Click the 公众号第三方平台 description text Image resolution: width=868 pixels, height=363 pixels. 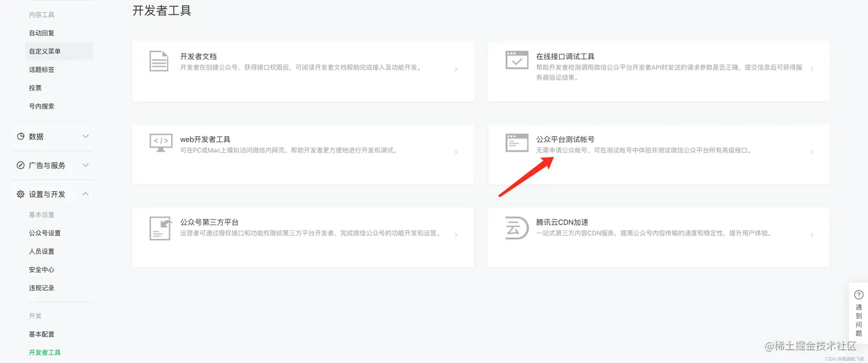coord(311,233)
